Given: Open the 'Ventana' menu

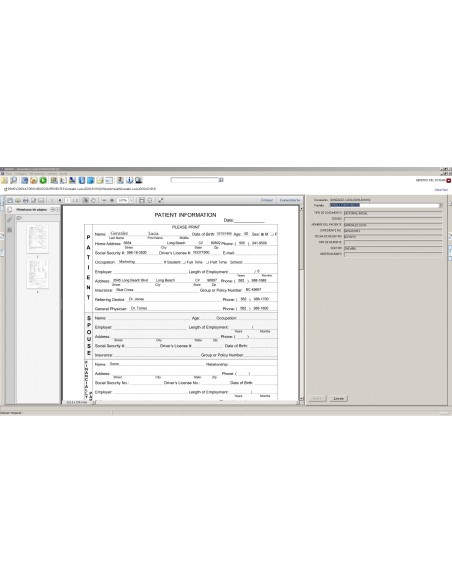Looking at the screenshot, I should pyautogui.click(x=52, y=174).
